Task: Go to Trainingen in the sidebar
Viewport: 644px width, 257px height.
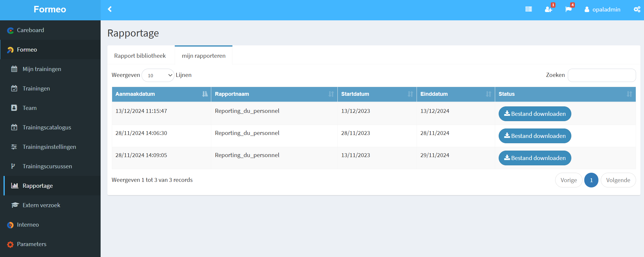Action: (50, 88)
